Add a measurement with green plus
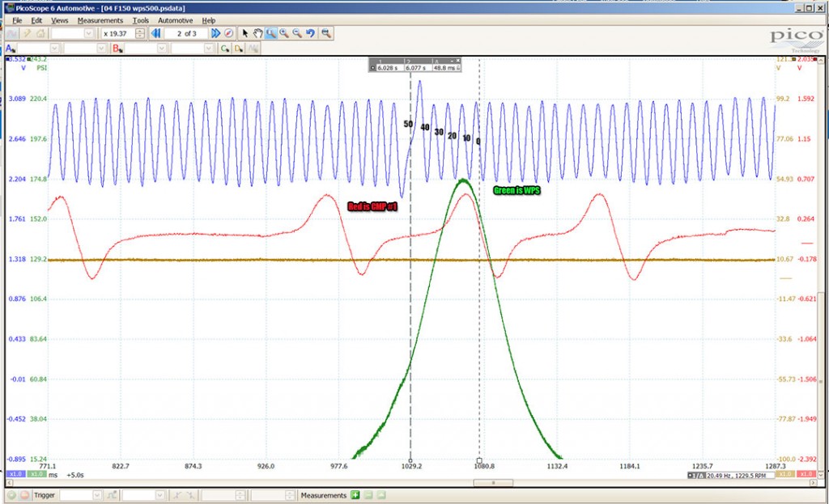The height and width of the screenshot is (504, 829). click(355, 496)
